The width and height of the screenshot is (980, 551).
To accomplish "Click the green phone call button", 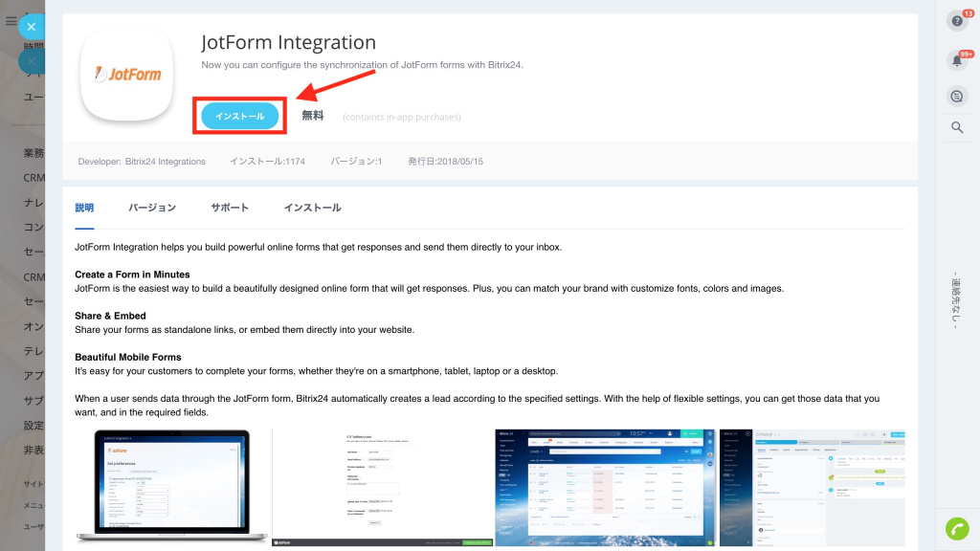I will [957, 528].
